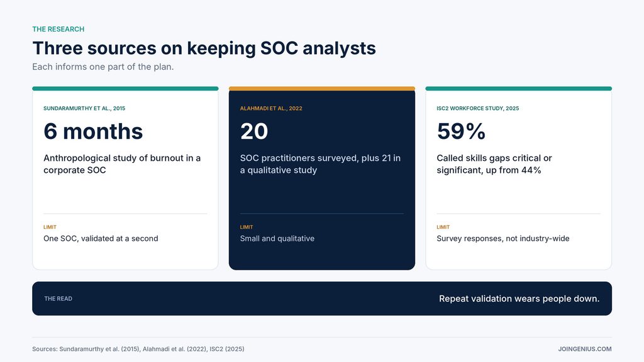Click 'Repeat validation wears people down.'

coord(519,299)
